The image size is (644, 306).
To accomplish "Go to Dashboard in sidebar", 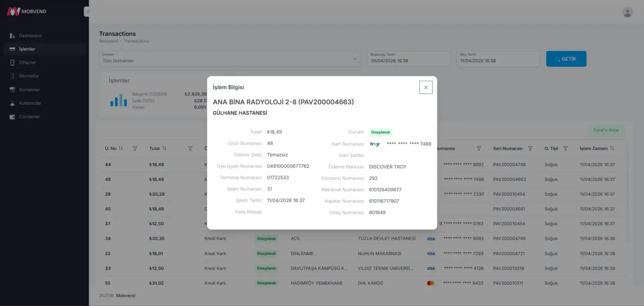I will pyautogui.click(x=30, y=36).
